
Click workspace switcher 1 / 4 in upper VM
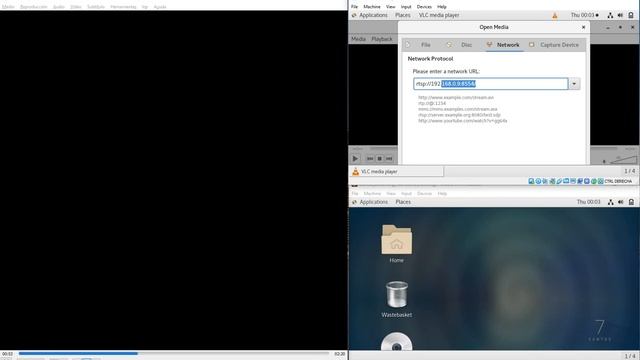629,171
